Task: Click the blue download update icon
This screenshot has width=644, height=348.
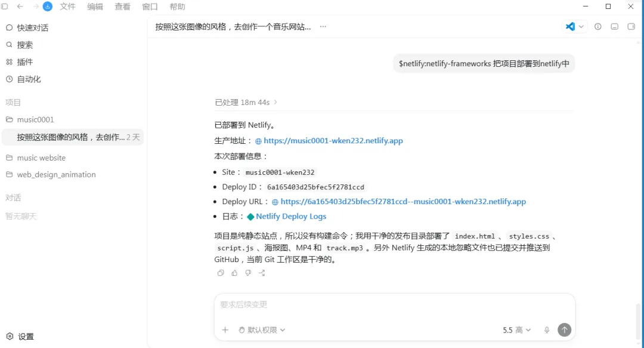Action: (48, 7)
